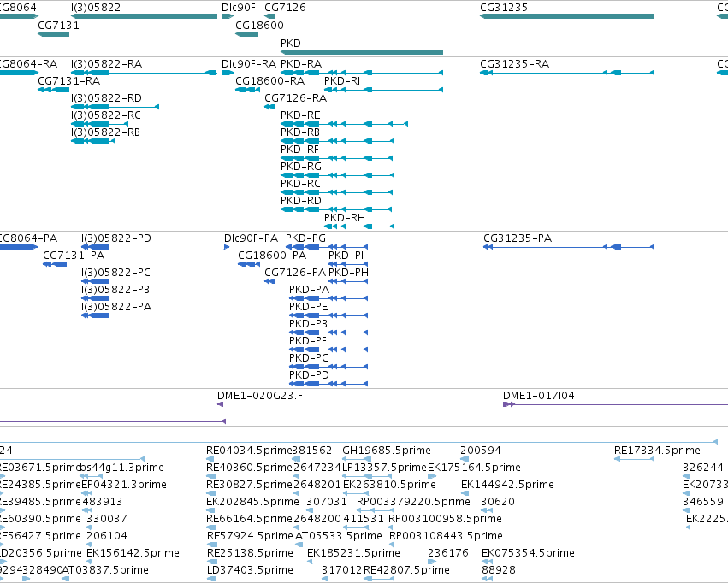Image resolution: width=728 pixels, height=583 pixels.
Task: Select the CG7131-RA transcript label
Action: 69,80
